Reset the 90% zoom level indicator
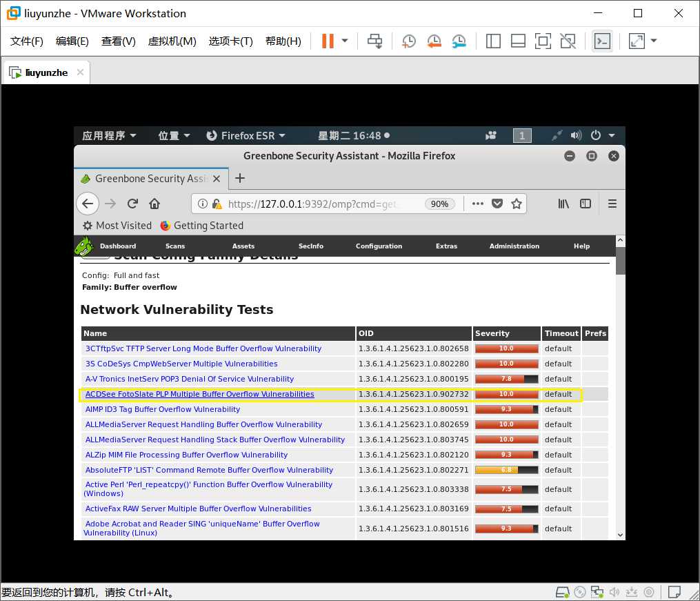The width and height of the screenshot is (700, 601). tap(439, 204)
